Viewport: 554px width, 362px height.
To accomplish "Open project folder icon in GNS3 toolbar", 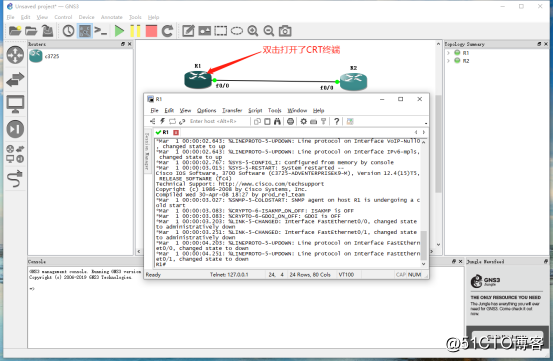I will (31, 31).
